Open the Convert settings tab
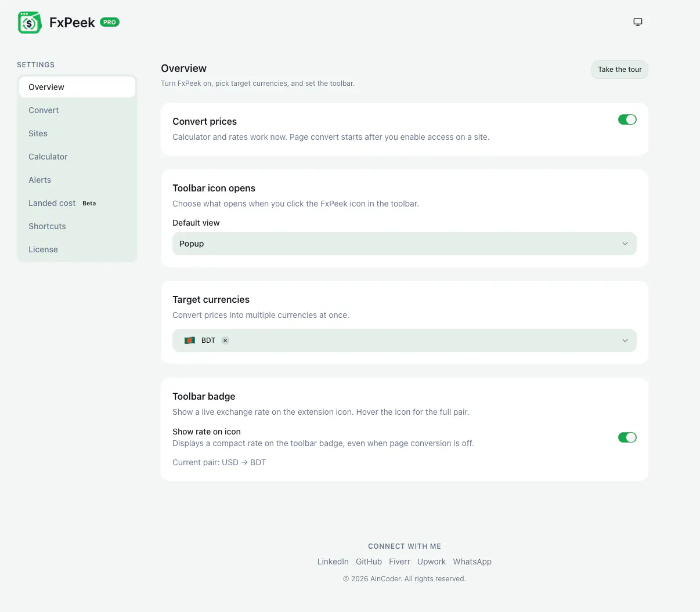 pos(77,110)
